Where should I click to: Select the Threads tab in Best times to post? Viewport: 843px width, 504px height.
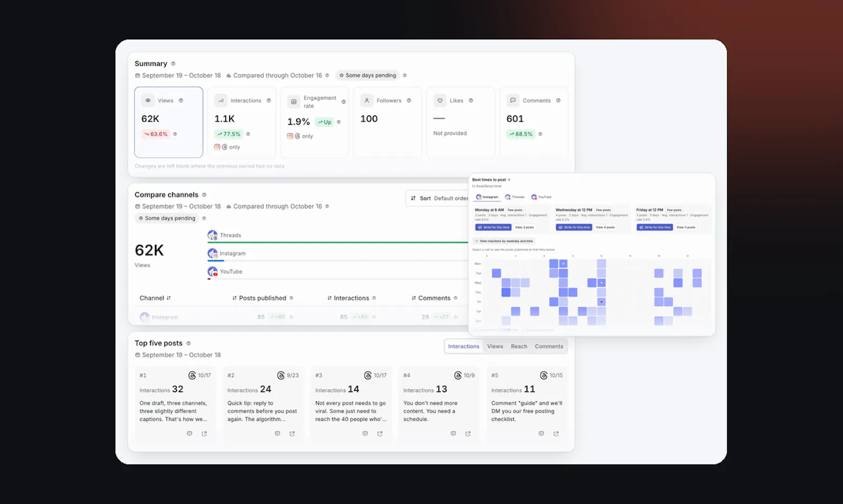click(515, 197)
